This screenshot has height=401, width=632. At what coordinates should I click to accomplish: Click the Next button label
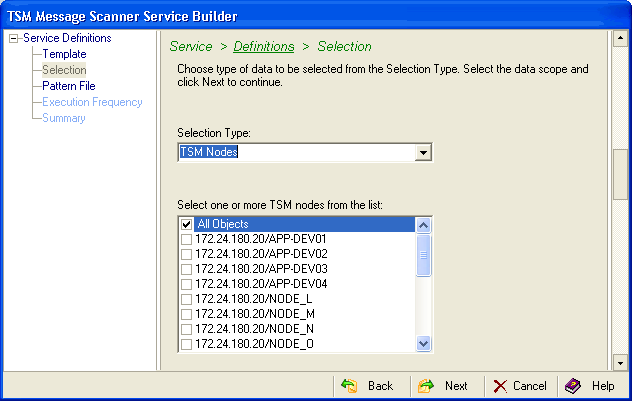pyautogui.click(x=456, y=386)
